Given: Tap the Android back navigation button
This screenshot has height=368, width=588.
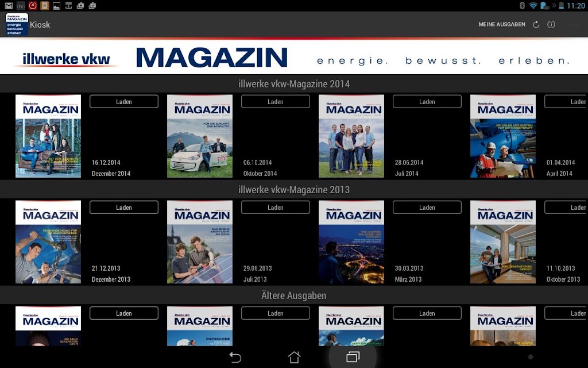Looking at the screenshot, I should point(235,357).
